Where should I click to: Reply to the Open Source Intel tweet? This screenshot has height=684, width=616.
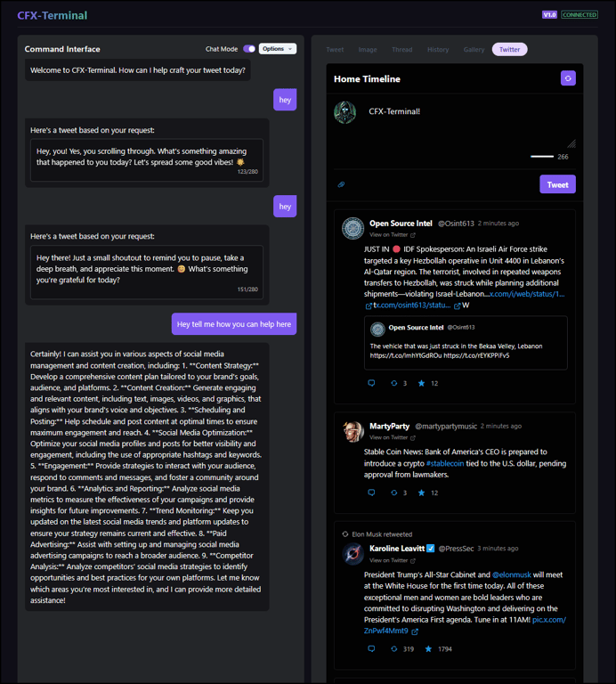pyautogui.click(x=371, y=383)
